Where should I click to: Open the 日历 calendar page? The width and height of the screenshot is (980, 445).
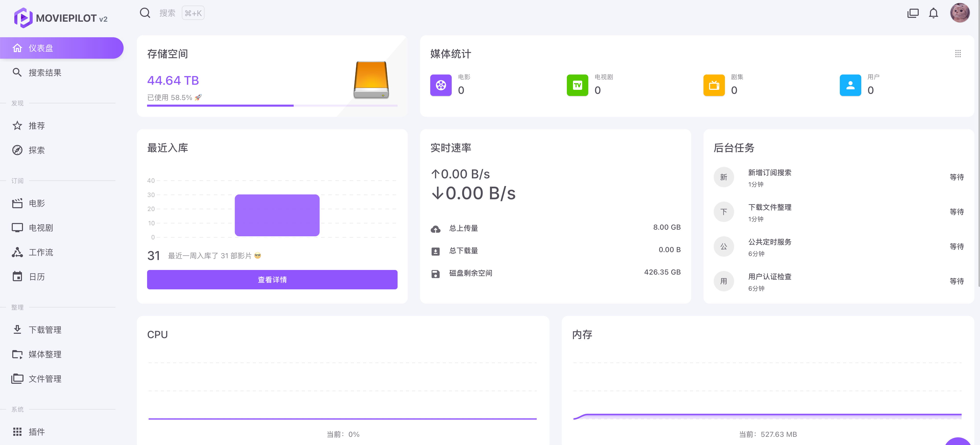pos(37,277)
